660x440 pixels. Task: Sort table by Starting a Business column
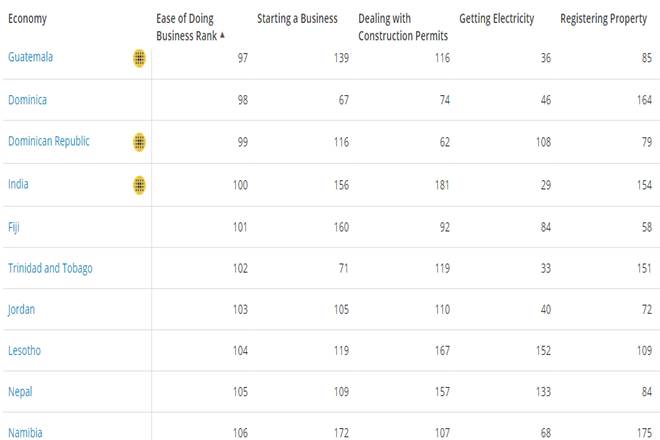click(x=297, y=19)
